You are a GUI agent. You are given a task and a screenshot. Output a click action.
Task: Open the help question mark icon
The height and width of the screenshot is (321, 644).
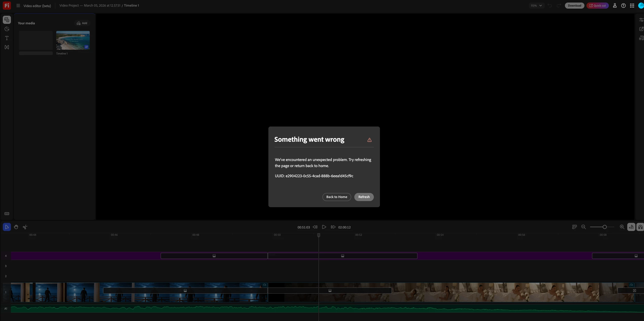(x=623, y=6)
